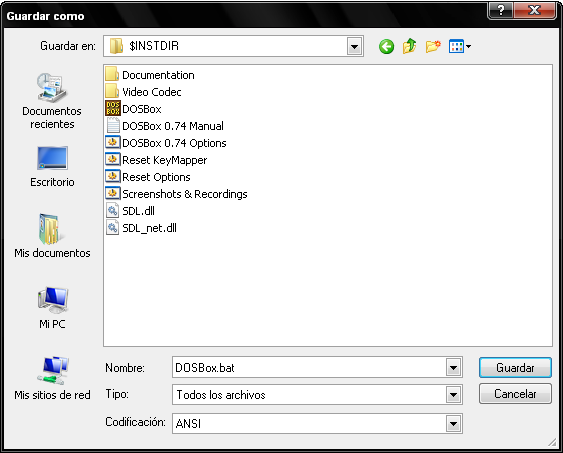The image size is (563, 453).
Task: Select the Documentation folder icon
Action: pos(112,74)
